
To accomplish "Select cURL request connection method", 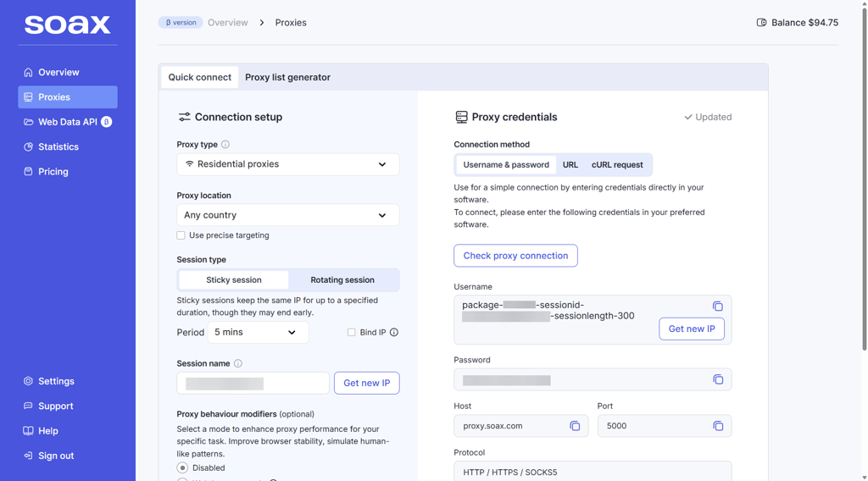I will (x=617, y=165).
